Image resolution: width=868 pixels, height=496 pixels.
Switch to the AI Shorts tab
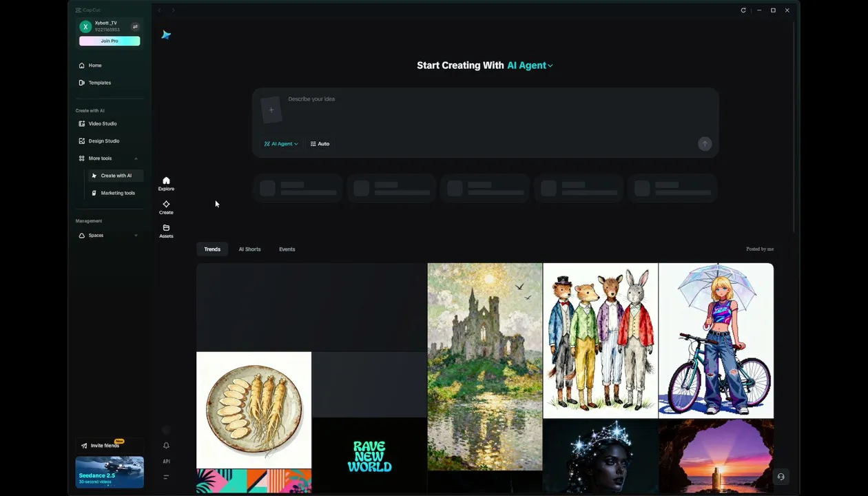click(249, 249)
